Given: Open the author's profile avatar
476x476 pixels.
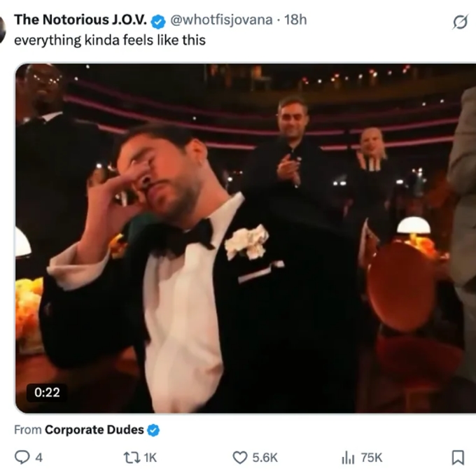Looking at the screenshot, I should [3, 28].
